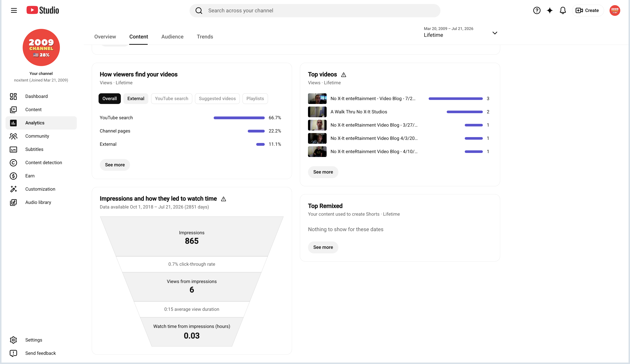The height and width of the screenshot is (364, 630).
Task: Open the account avatar menu
Action: pos(615,10)
